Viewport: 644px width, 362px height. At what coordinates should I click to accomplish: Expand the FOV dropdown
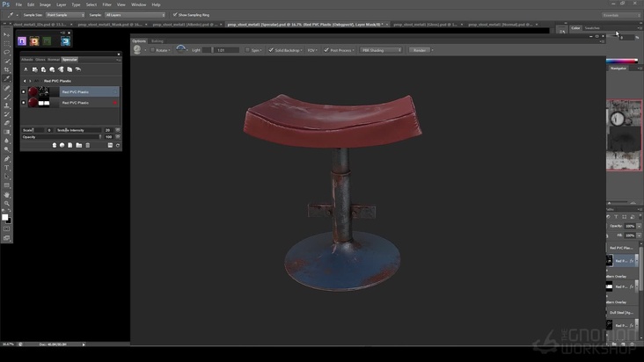[312, 50]
